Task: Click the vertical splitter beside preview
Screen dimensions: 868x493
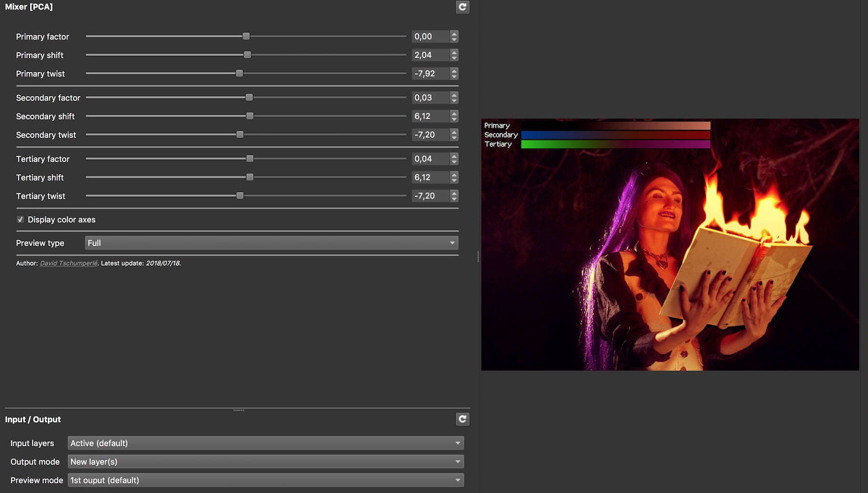Action: tap(478, 257)
